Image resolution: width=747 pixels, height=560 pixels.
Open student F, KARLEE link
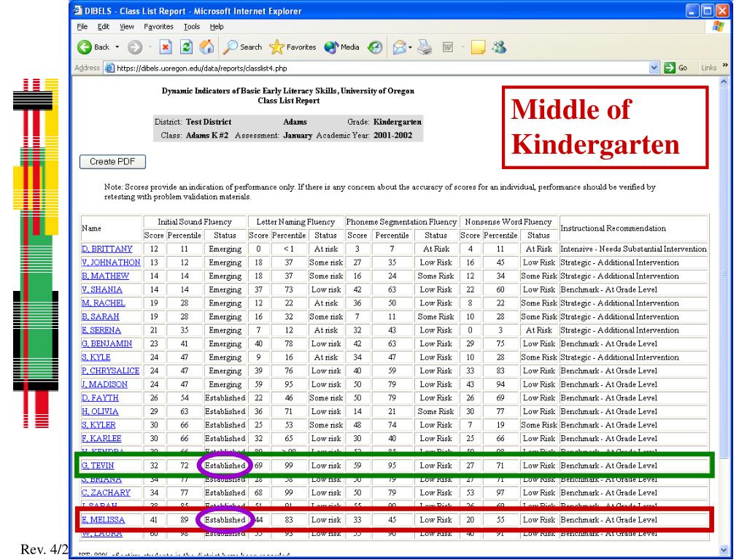point(101,439)
